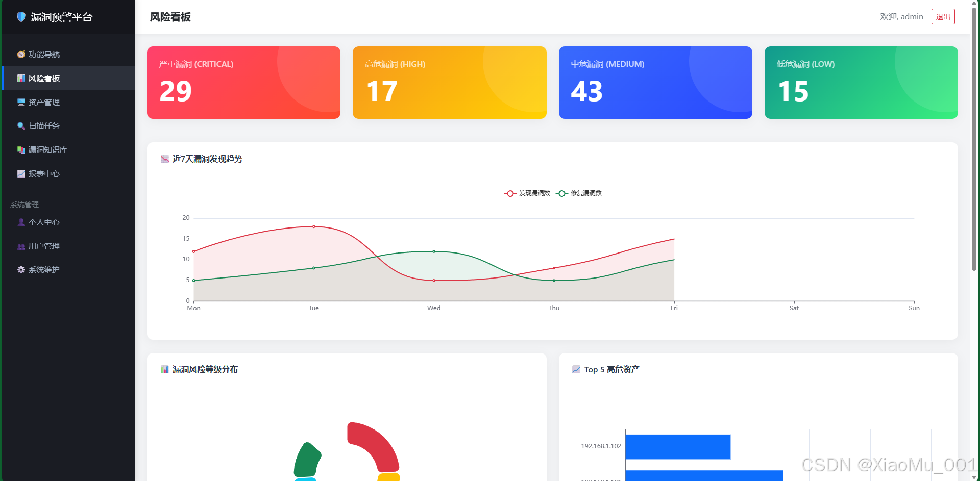Click the 低危漏洞 (LOW) card
Viewport: 980px width, 481px height.
tap(861, 83)
